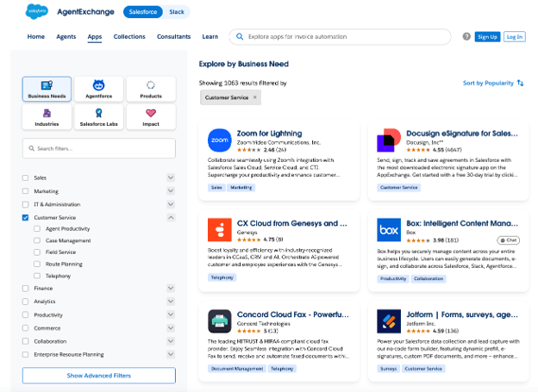Expand the Sales filter category
The height and width of the screenshot is (392, 538).
point(171,177)
